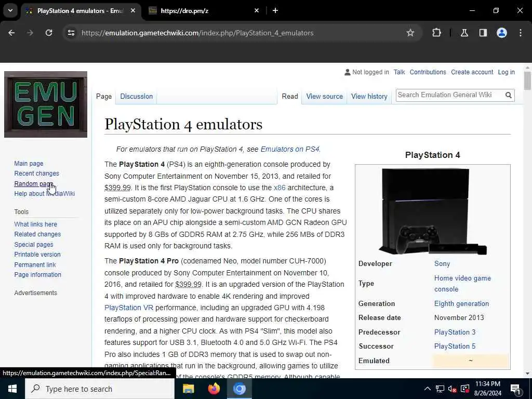
Task: Click the Chrome taskbar icon
Action: (239, 389)
